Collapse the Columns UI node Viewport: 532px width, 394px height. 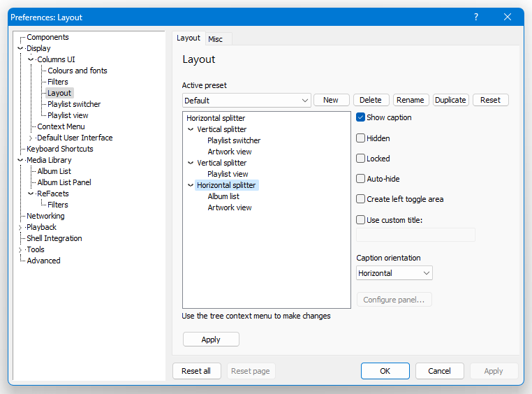31,59
